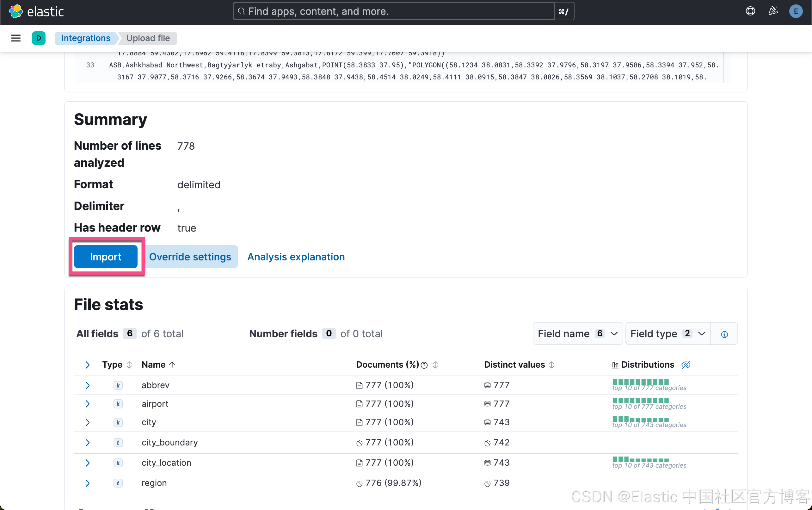Click the keyword type badge next to abbrev
This screenshot has height=510, width=812.
118,385
